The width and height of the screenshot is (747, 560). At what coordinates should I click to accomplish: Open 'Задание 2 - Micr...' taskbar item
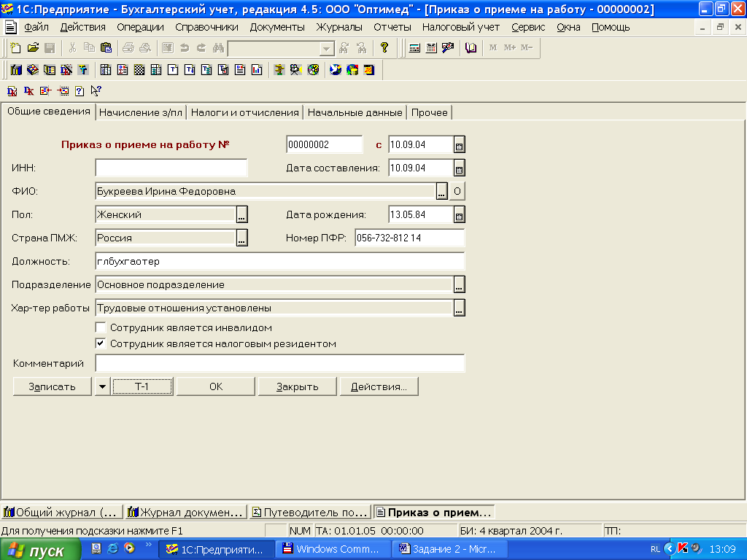pyautogui.click(x=449, y=550)
